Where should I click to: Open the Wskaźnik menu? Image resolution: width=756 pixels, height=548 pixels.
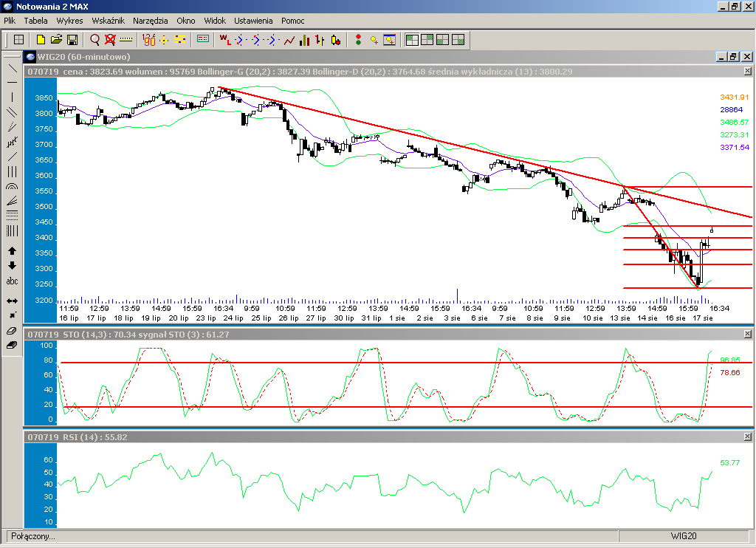[x=108, y=21]
